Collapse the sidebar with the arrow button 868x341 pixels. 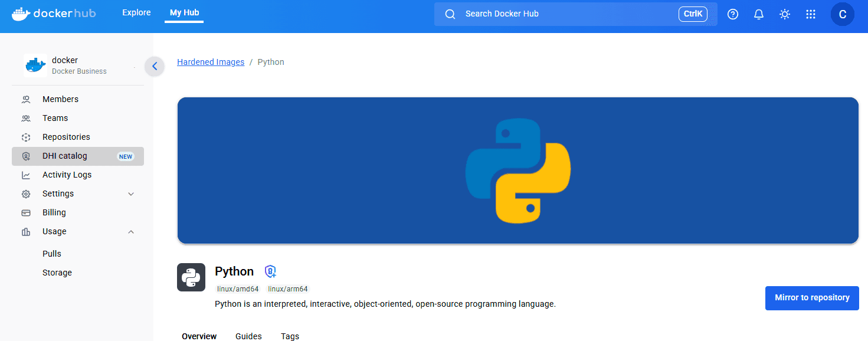[155, 66]
